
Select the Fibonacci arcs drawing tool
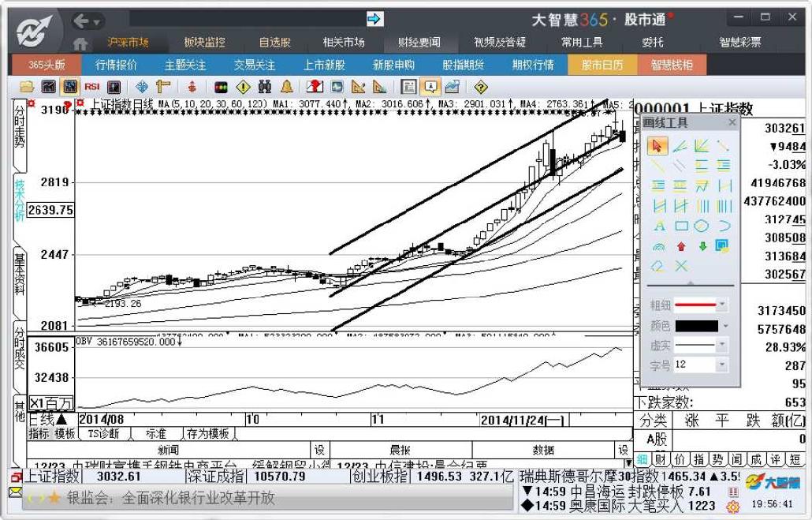pos(658,247)
